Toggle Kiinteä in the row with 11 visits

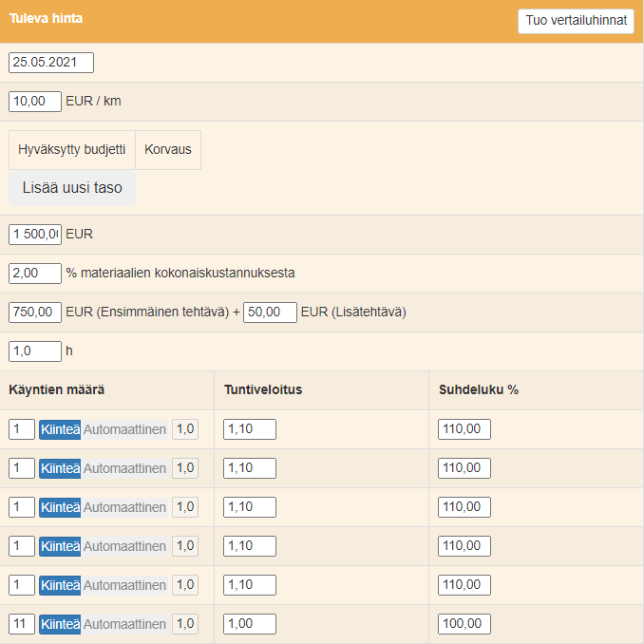tap(60, 624)
